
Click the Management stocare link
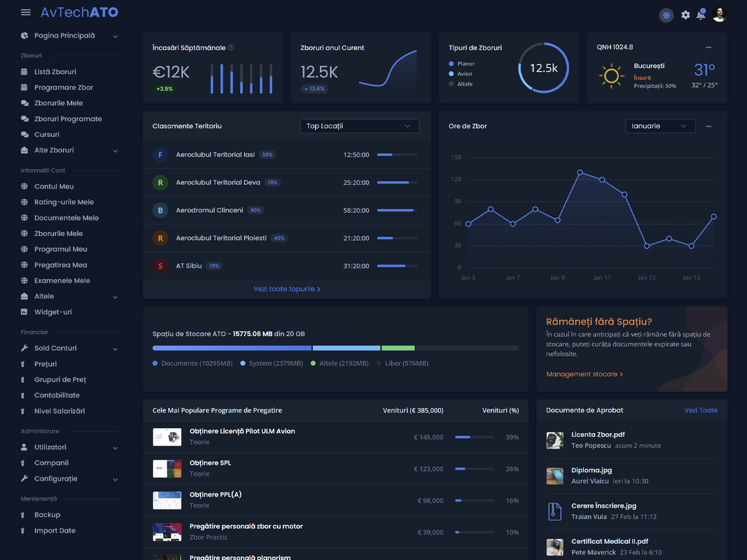(x=585, y=374)
